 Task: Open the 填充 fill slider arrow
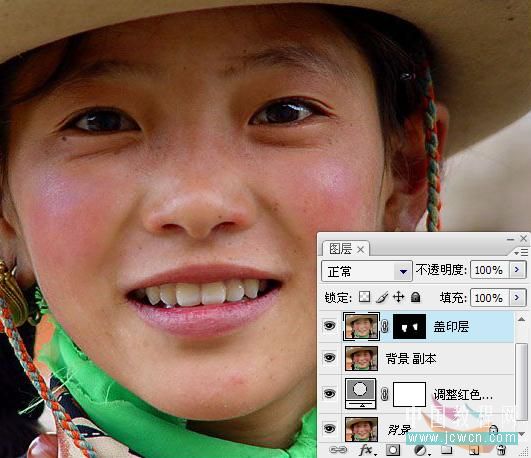(517, 298)
